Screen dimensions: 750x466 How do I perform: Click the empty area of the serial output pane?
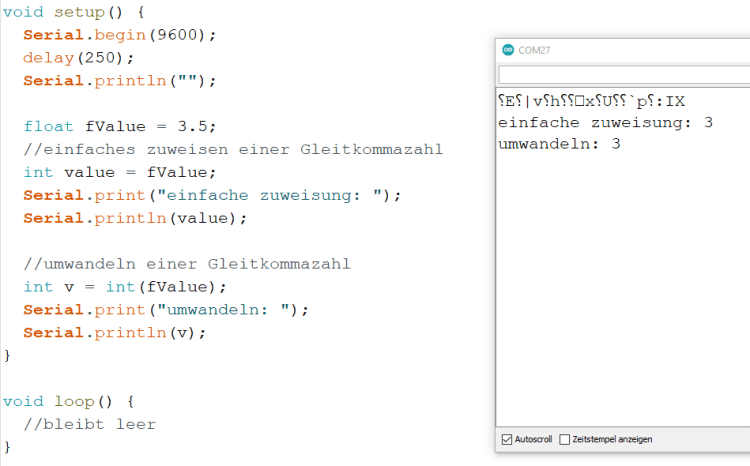pyautogui.click(x=620, y=300)
